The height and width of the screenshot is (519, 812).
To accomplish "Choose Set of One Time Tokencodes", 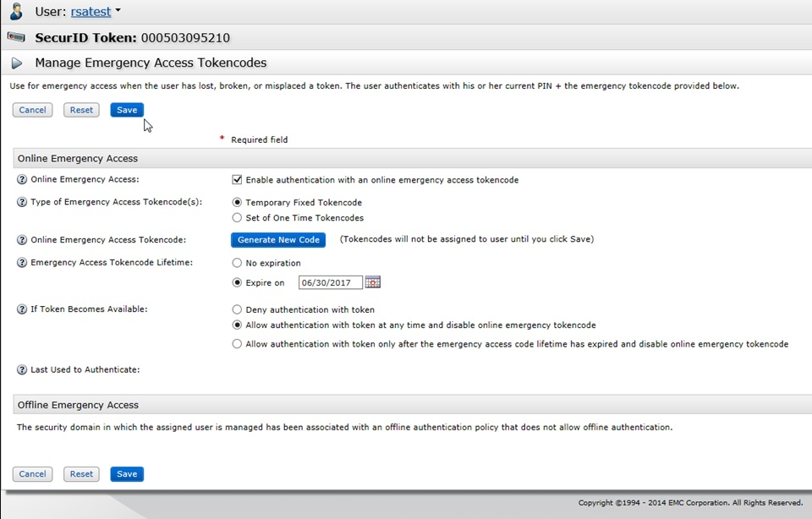I will [x=238, y=216].
